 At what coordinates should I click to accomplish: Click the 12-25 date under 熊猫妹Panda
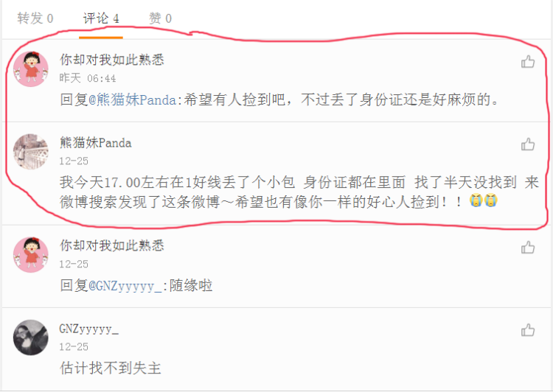click(74, 161)
